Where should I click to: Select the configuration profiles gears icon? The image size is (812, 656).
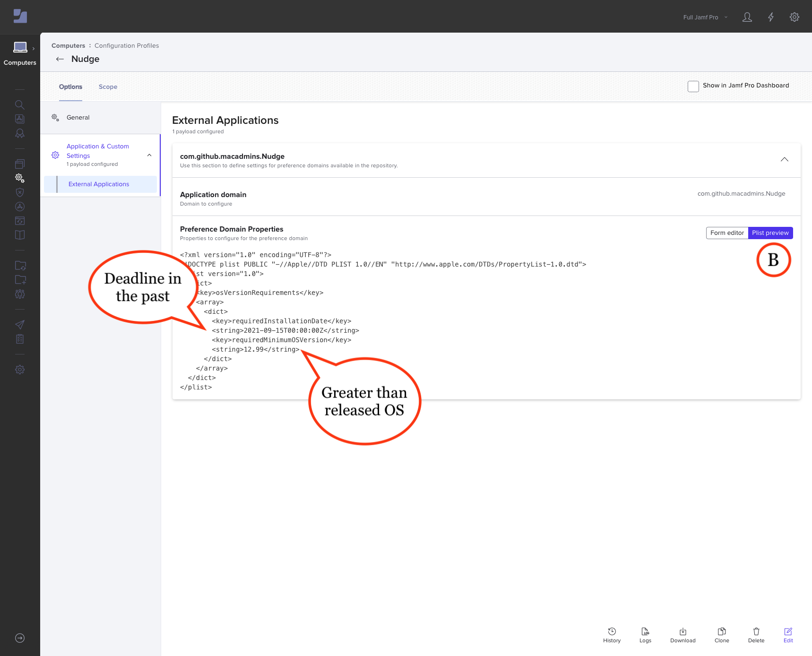[x=20, y=178]
